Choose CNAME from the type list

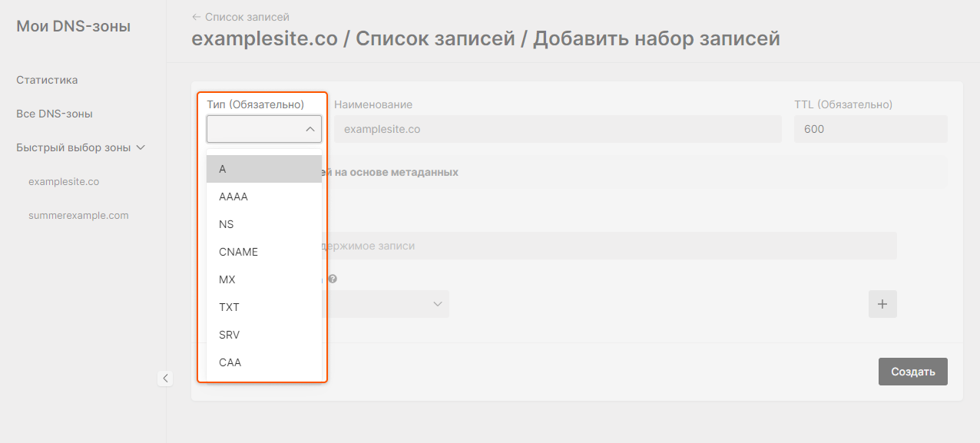point(263,252)
